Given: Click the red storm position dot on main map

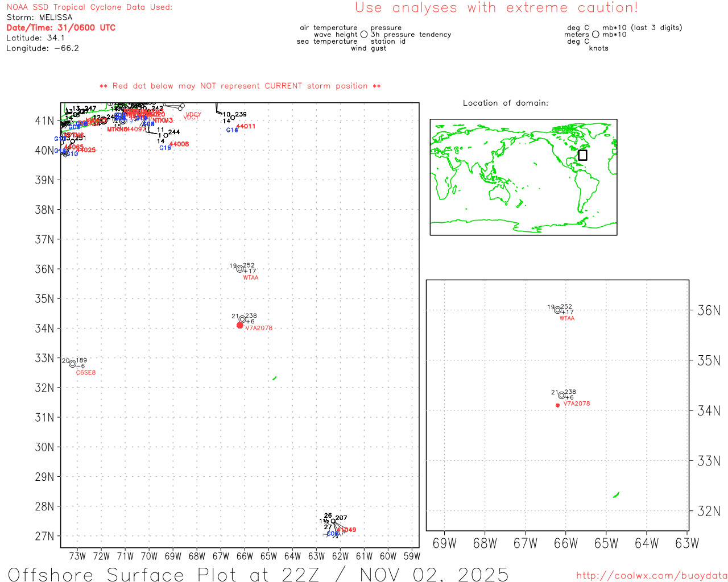Looking at the screenshot, I should 240,325.
